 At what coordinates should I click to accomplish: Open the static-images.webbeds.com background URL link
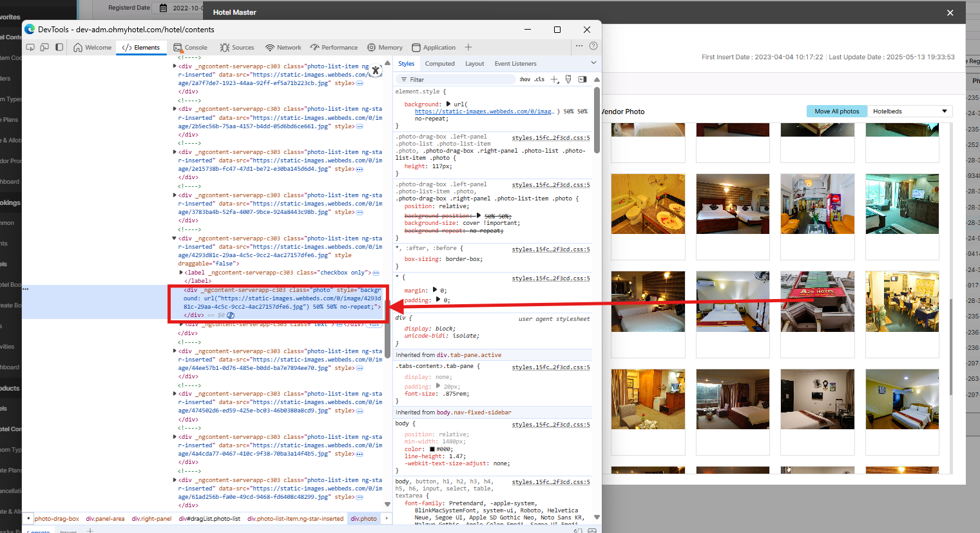(x=483, y=111)
